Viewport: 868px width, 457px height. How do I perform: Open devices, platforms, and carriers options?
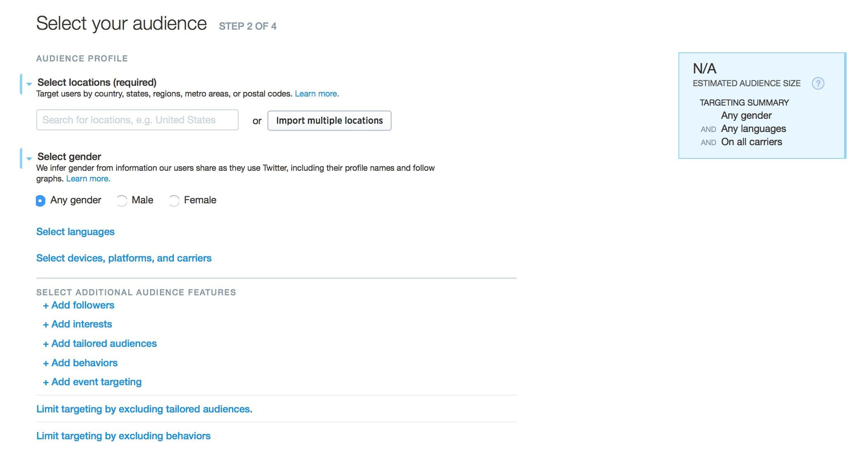point(124,258)
